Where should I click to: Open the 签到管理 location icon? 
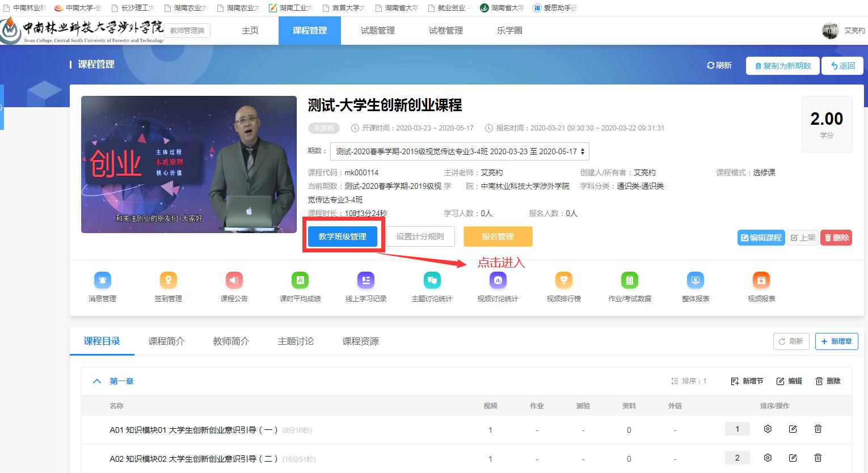click(x=168, y=280)
